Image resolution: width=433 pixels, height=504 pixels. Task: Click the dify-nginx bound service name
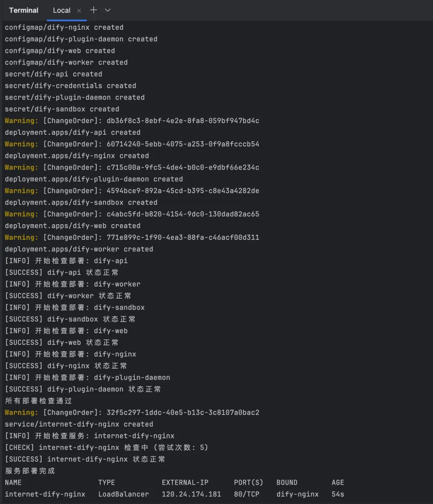[297, 494]
